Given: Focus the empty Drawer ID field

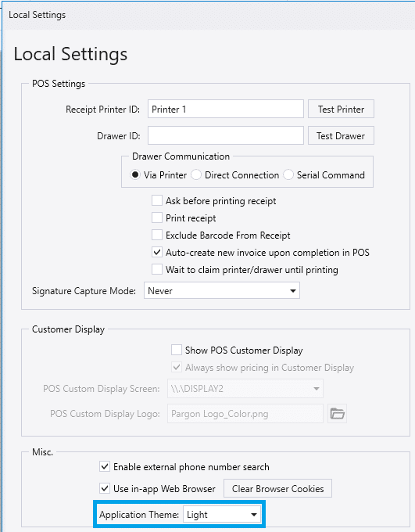Looking at the screenshot, I should click(225, 135).
